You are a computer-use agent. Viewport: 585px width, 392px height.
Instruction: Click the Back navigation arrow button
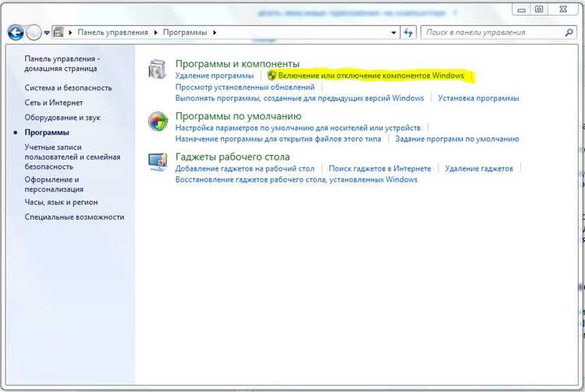[x=16, y=33]
